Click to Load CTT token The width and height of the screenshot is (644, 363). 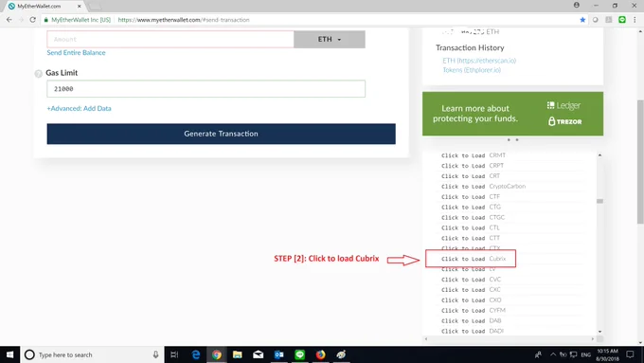(471, 238)
